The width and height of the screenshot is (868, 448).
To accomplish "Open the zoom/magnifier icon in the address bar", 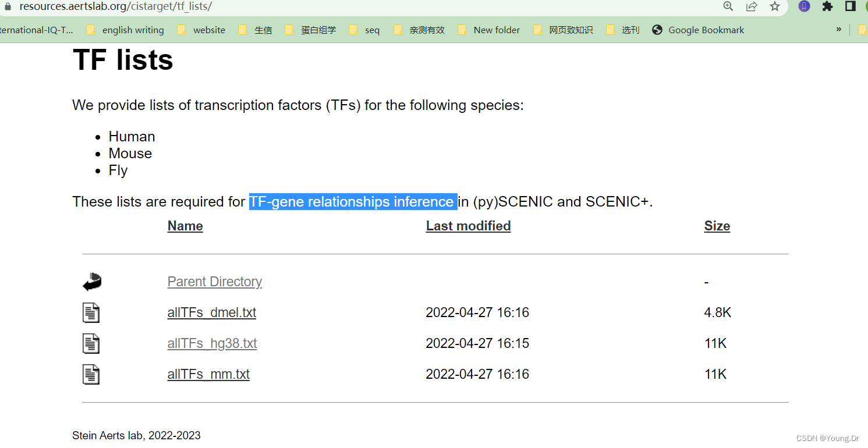I will pyautogui.click(x=728, y=6).
